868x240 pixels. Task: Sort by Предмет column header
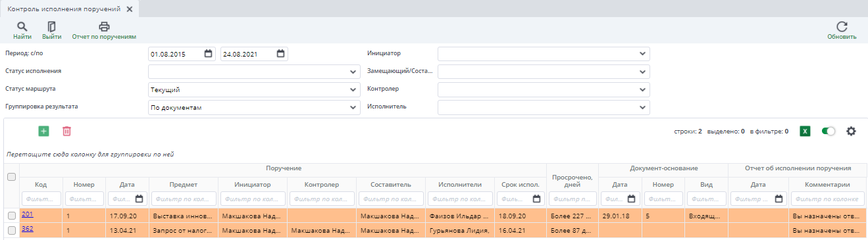(182, 185)
